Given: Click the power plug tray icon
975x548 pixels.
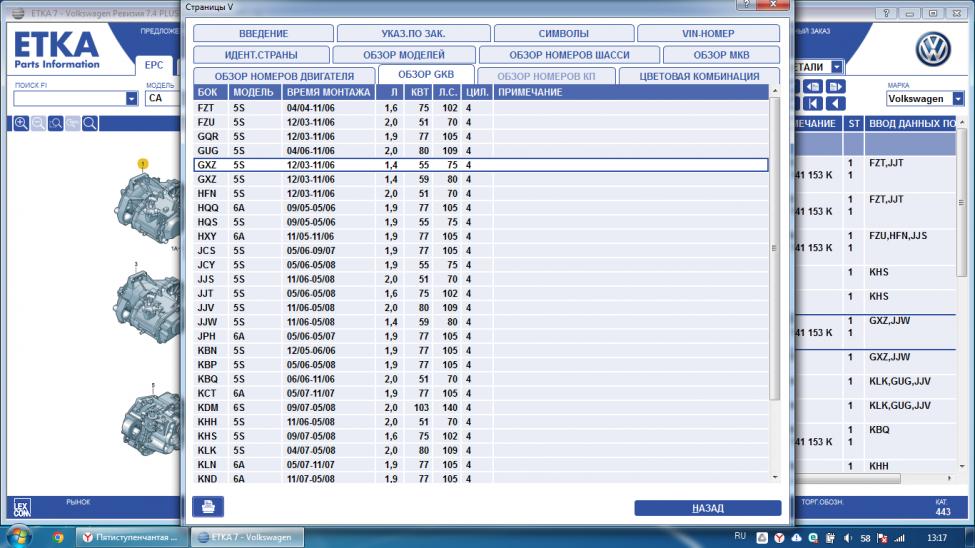Looking at the screenshot, I should [830, 538].
